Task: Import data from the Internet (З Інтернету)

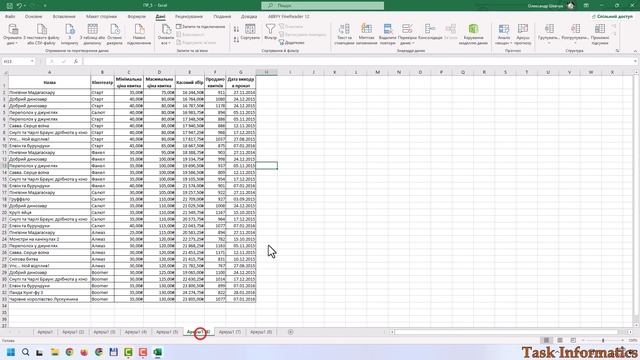Action: coord(70,34)
